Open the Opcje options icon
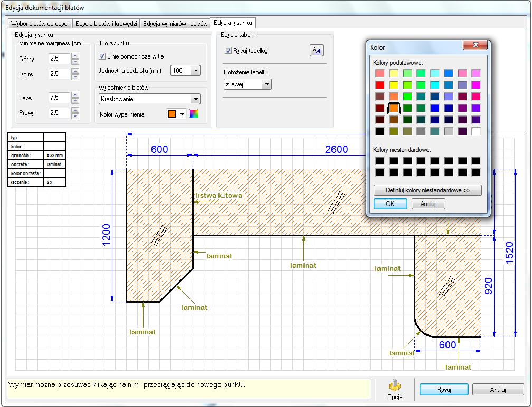The image size is (532, 407). tap(395, 389)
